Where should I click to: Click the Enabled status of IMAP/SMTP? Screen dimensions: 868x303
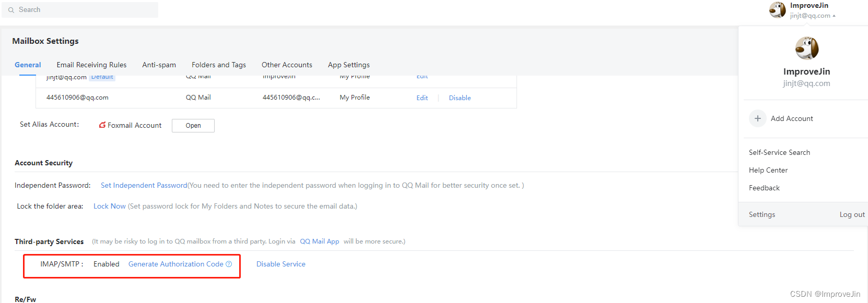[107, 264]
